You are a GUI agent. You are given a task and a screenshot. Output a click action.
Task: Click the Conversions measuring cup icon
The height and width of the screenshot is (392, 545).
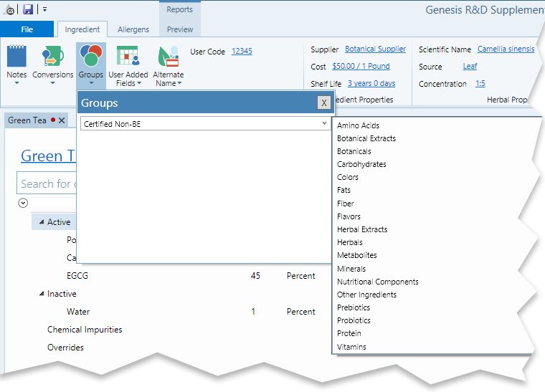tap(52, 57)
